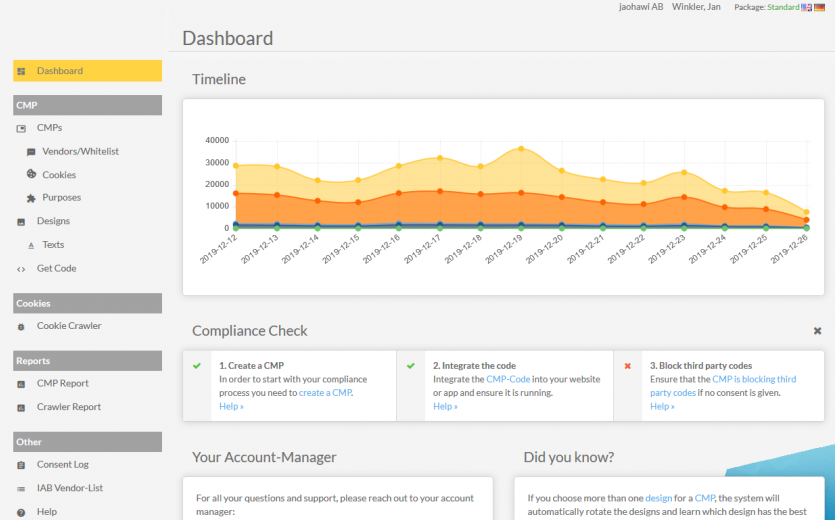Close the Compliance Check panel
The height and width of the screenshot is (520, 835).
pos(817,331)
